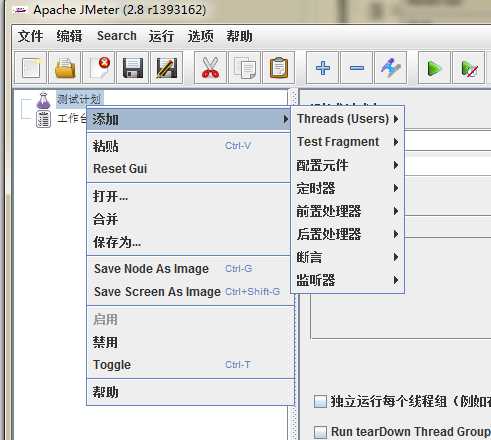Screen dimensions: 491x440
Task: Save the test plan with floppy icon
Action: coord(133,68)
